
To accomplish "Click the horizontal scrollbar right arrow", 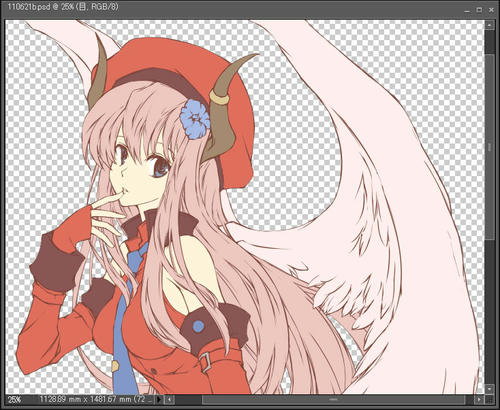I will (479, 399).
